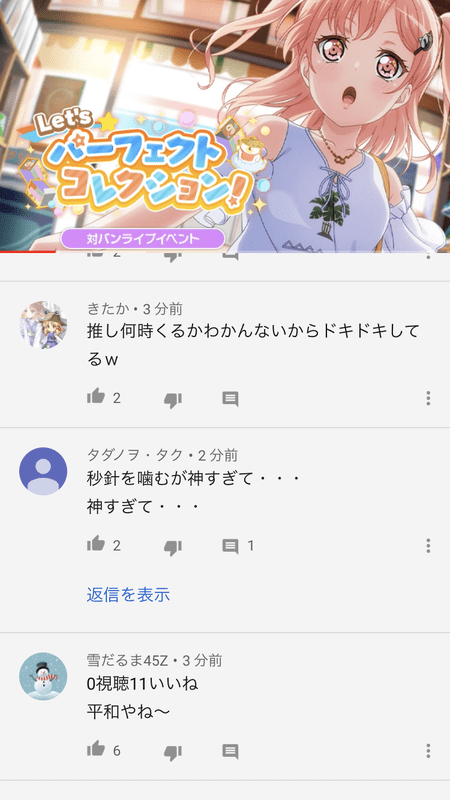The image size is (450, 800).
Task: Tap the video player showing Let's パーフェクトコレクション
Action: pyautogui.click(x=225, y=126)
